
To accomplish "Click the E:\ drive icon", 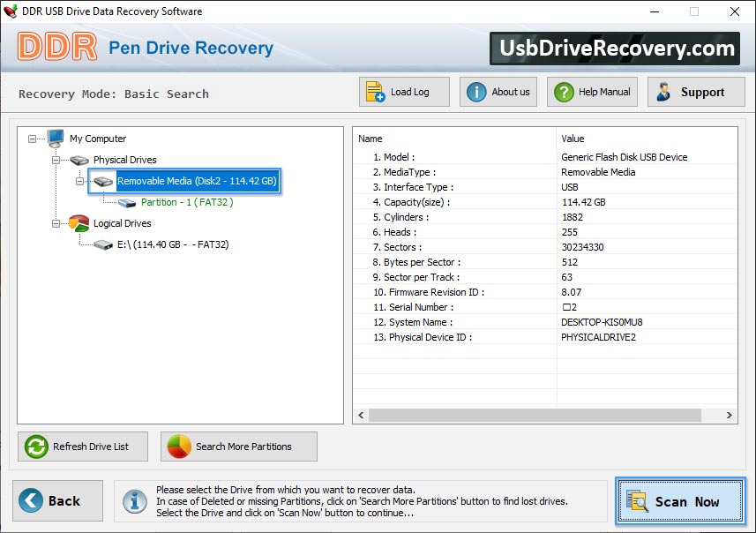I will tap(103, 245).
